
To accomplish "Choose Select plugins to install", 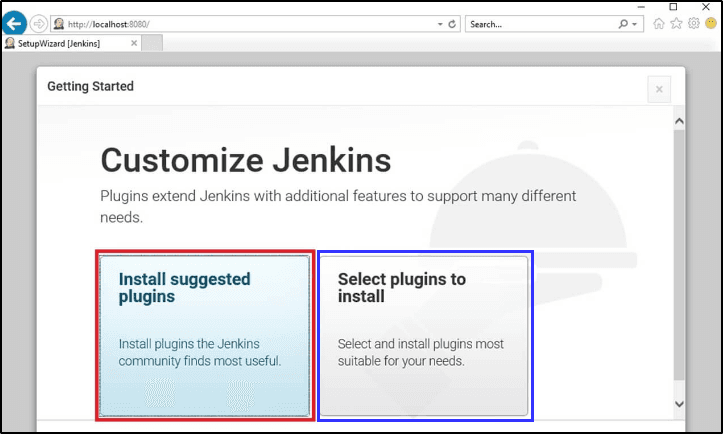I will click(423, 335).
